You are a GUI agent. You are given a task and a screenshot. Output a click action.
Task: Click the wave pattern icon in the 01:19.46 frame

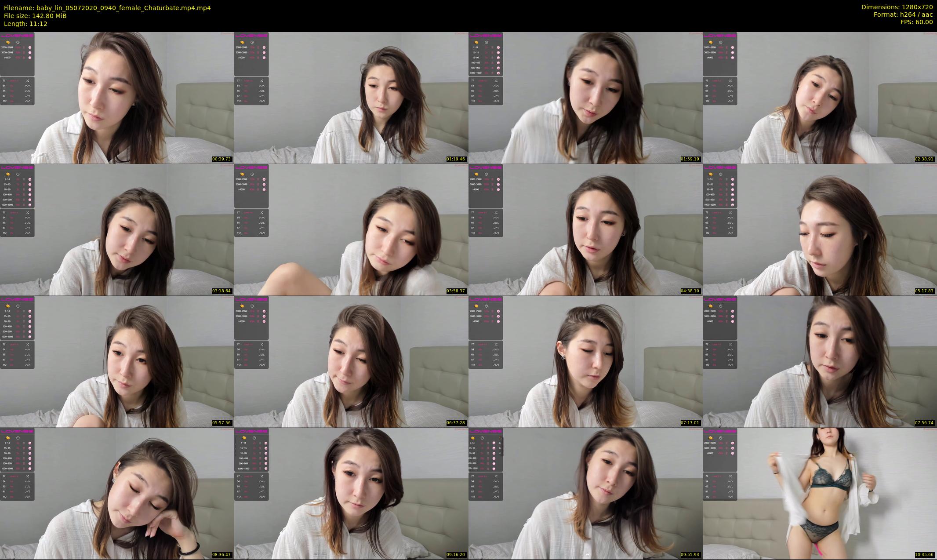(x=262, y=86)
